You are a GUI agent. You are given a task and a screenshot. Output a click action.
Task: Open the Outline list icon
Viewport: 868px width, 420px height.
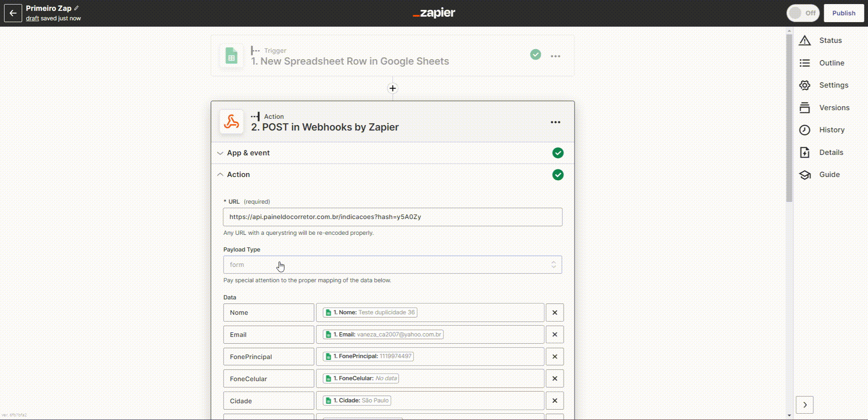tap(805, 63)
